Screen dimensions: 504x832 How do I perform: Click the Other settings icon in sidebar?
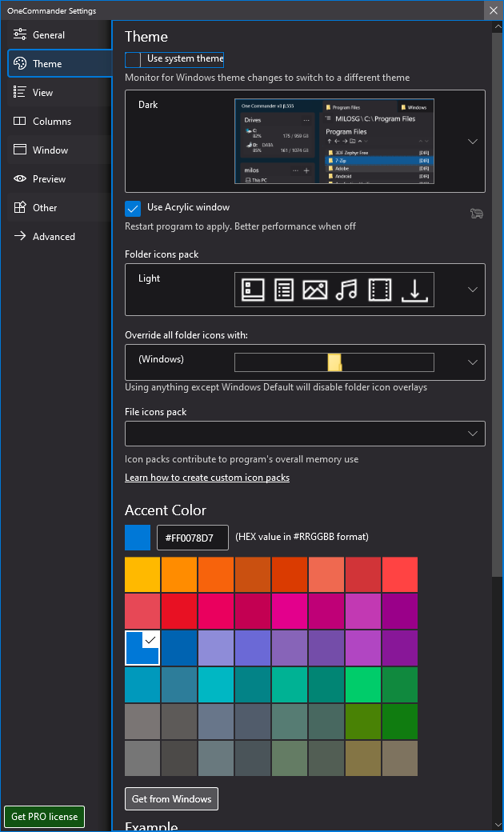pos(20,207)
